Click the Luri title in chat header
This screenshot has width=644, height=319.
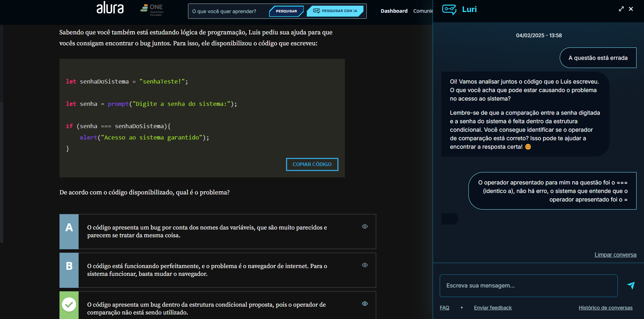pos(469,10)
